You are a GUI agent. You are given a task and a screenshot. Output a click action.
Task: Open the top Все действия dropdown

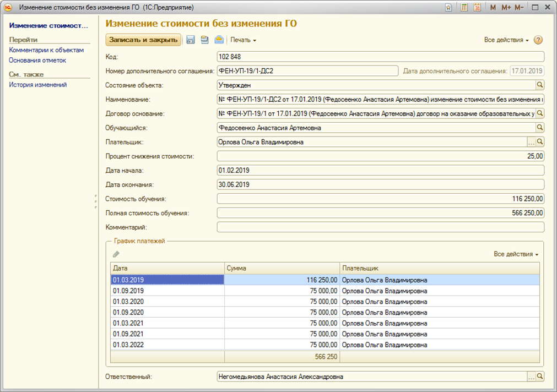tap(506, 40)
